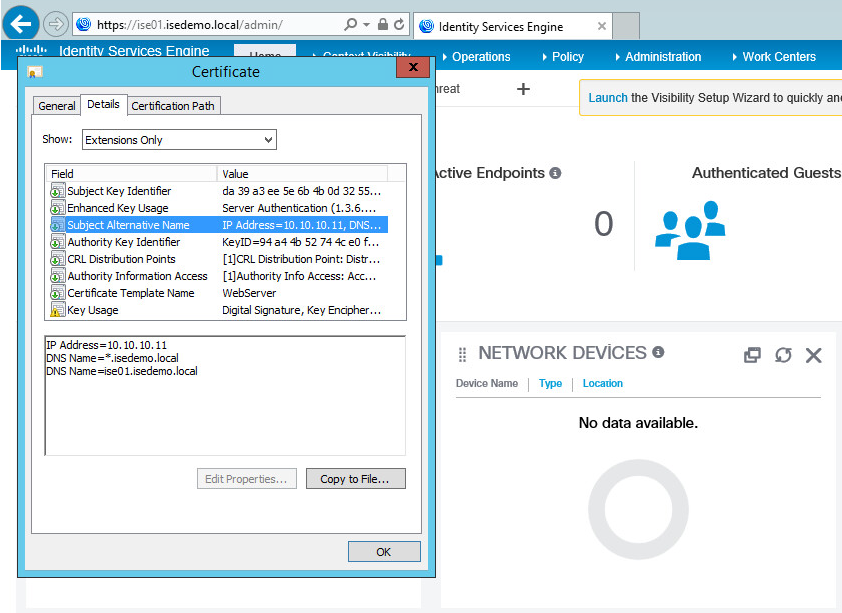Select the Location link in NETWORK DEVICES

click(x=603, y=383)
